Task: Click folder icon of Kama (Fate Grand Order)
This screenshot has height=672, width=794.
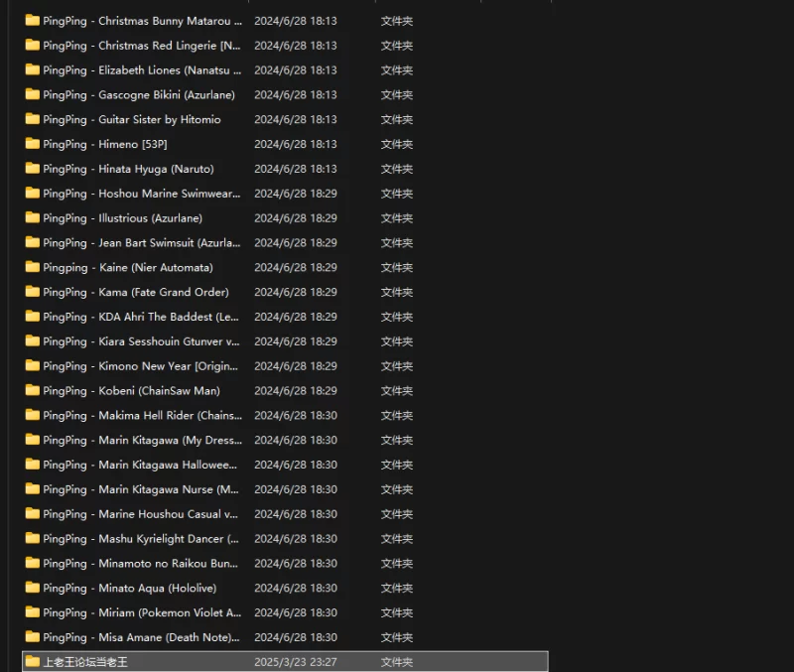Action: point(33,292)
